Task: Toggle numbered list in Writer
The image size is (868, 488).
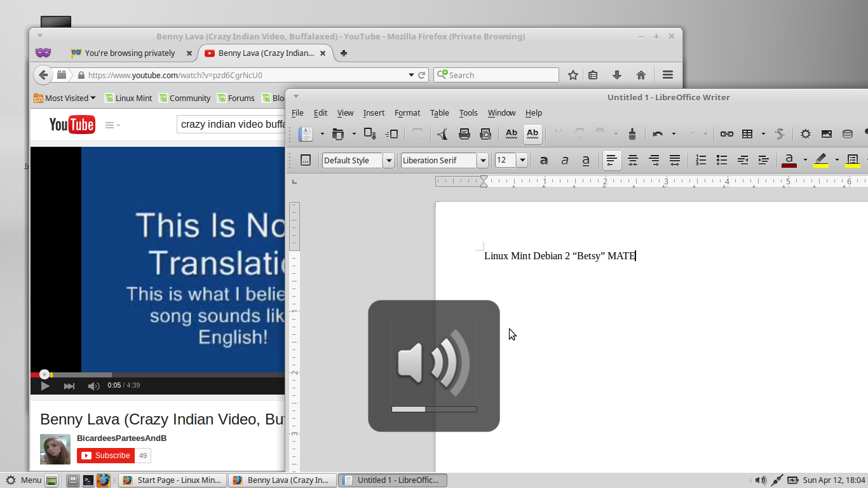Action: point(701,160)
